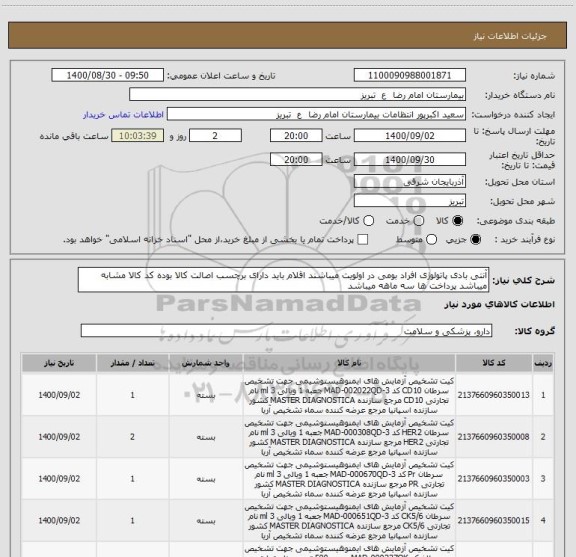The height and width of the screenshot is (557, 576).
Task: Click the CD10 kit description in row 1
Action: tap(349, 395)
